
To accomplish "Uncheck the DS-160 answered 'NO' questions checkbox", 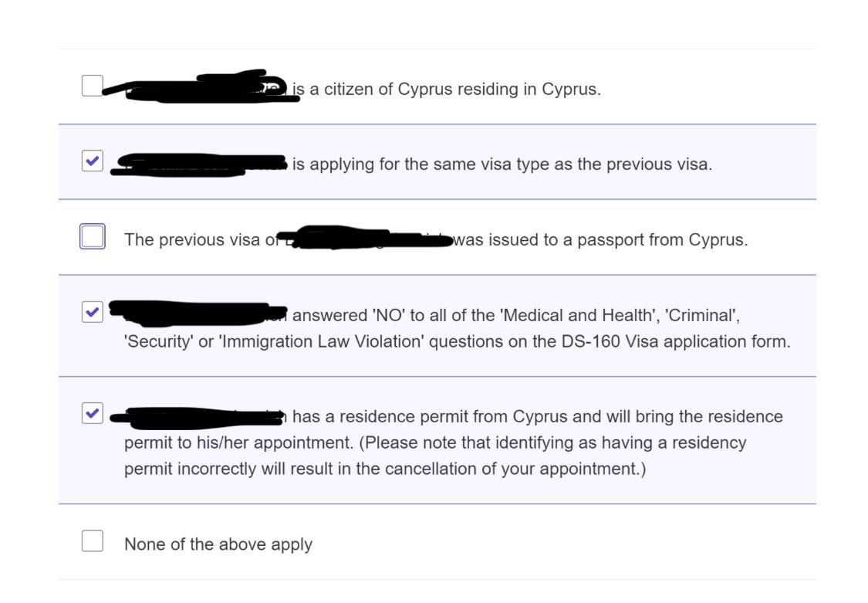I will pos(92,312).
